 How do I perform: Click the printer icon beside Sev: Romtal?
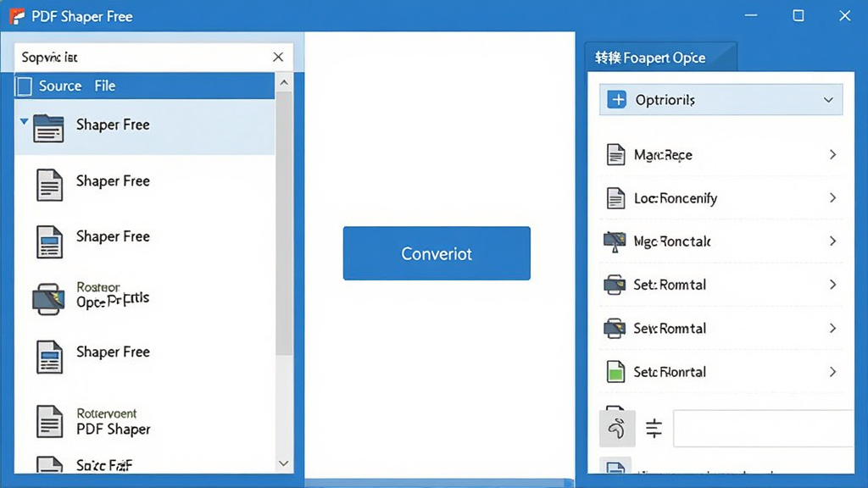coord(615,329)
